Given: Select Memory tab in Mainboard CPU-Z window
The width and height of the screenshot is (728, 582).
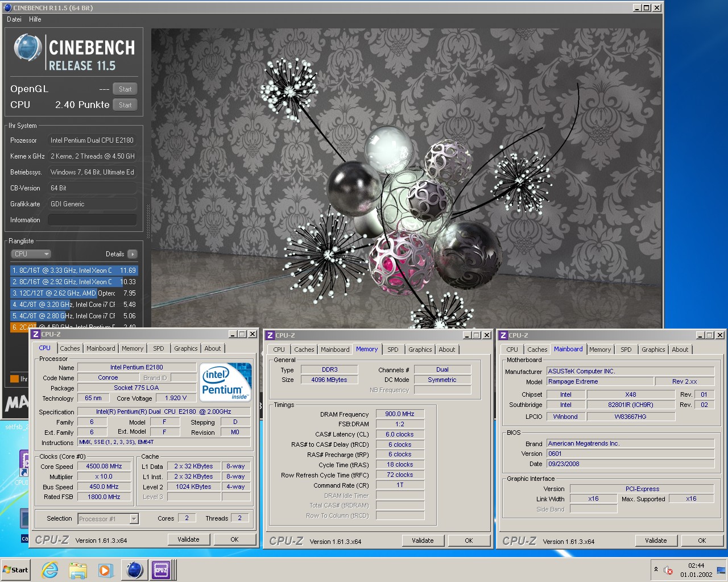Looking at the screenshot, I should [600, 350].
